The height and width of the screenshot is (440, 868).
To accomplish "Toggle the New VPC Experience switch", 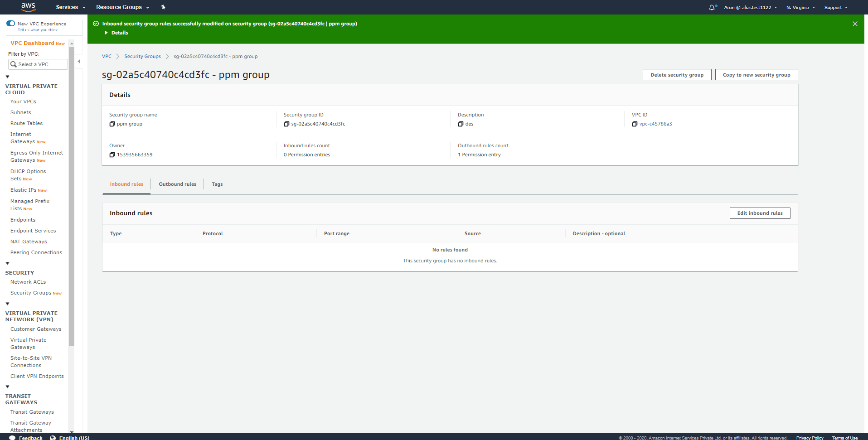I will click(x=10, y=23).
